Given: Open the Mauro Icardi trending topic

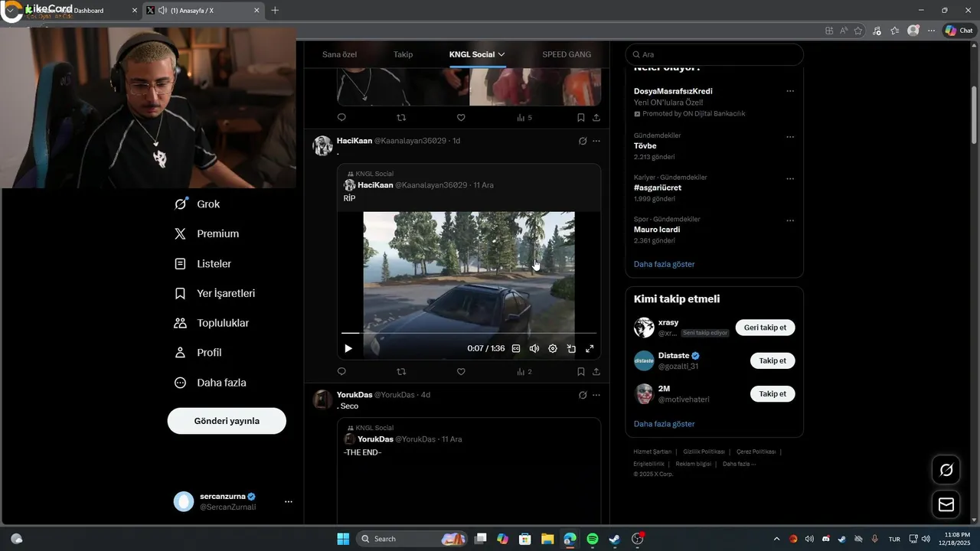Looking at the screenshot, I should tap(657, 230).
